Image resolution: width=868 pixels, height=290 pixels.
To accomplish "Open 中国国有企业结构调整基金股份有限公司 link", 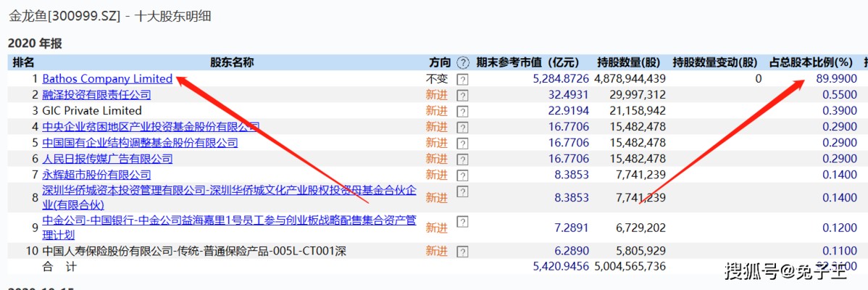I will (x=140, y=143).
